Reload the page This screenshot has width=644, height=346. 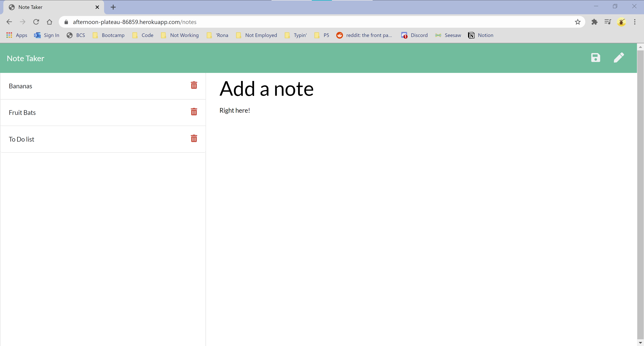(36, 22)
